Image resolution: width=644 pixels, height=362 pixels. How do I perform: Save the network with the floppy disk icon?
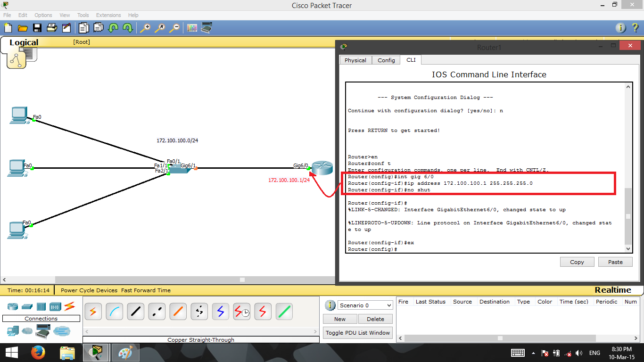coord(37,28)
